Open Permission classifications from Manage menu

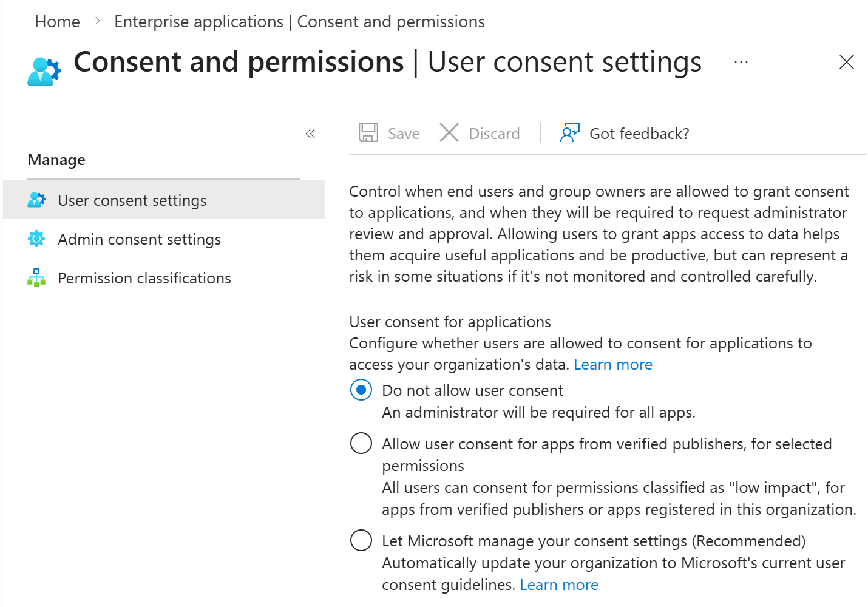[144, 277]
